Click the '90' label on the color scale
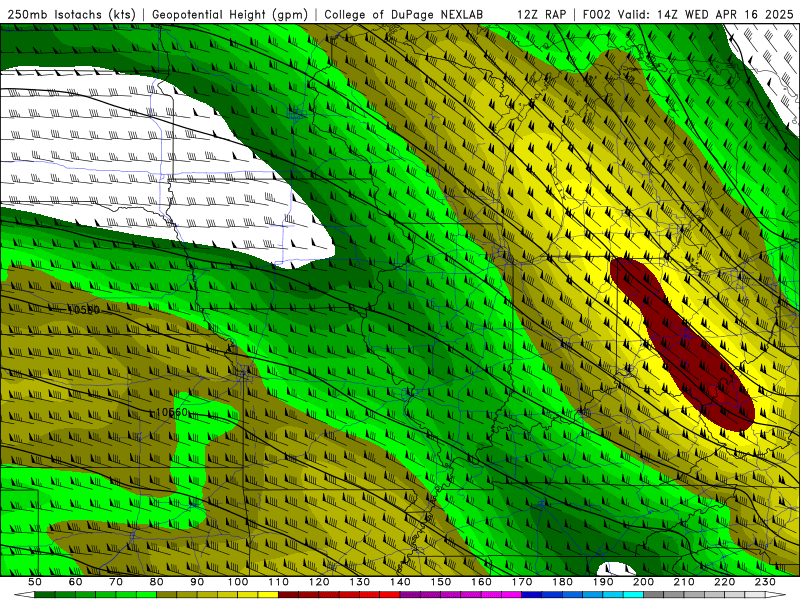The width and height of the screenshot is (800, 600). 197,582
